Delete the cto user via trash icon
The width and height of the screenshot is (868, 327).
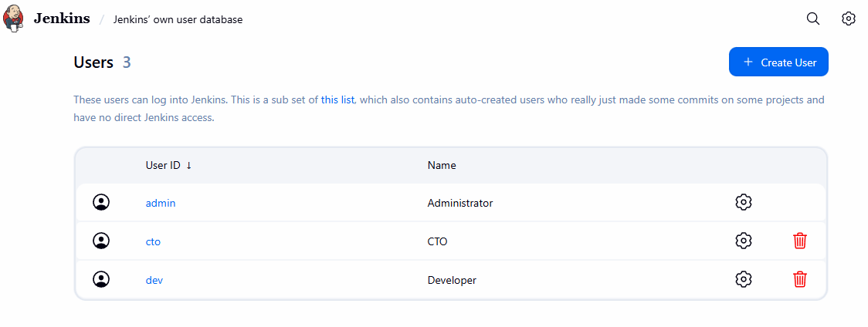click(x=799, y=241)
